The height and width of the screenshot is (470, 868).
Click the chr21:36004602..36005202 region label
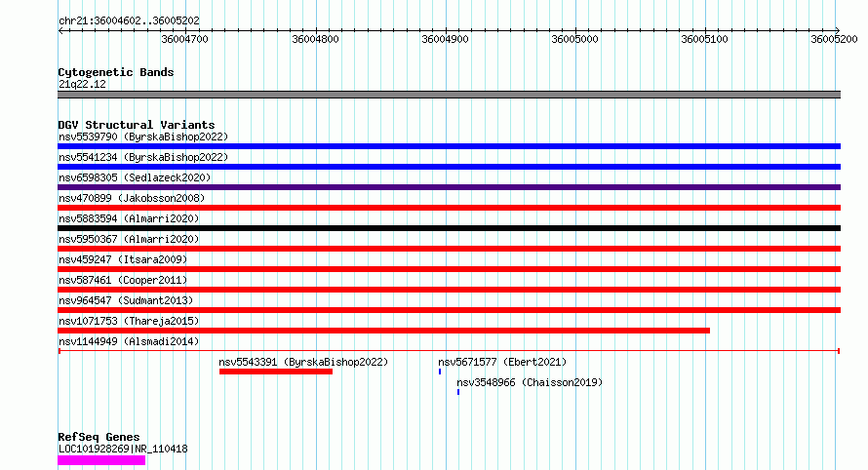[x=129, y=20]
